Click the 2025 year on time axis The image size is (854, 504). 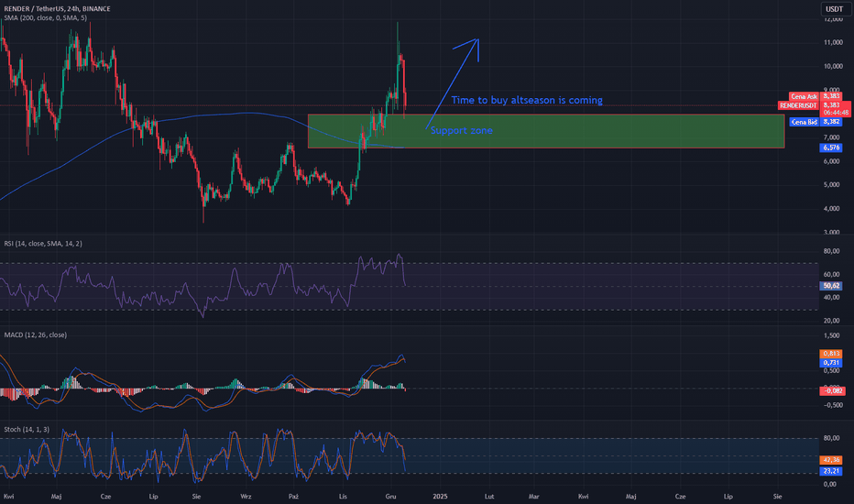coord(440,497)
